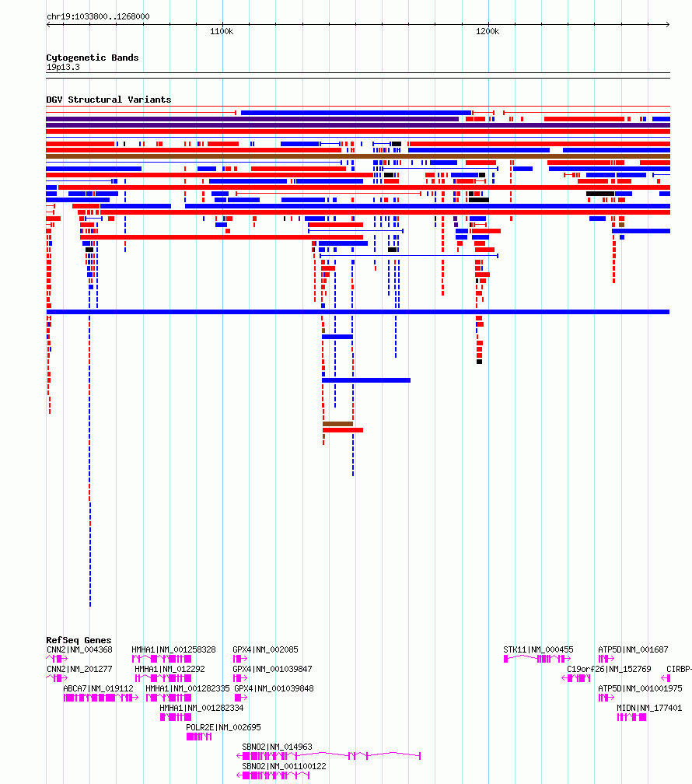Click the HMHA1|NM_012292 transcript label
Screen dimensions: 692x784
click(170, 669)
